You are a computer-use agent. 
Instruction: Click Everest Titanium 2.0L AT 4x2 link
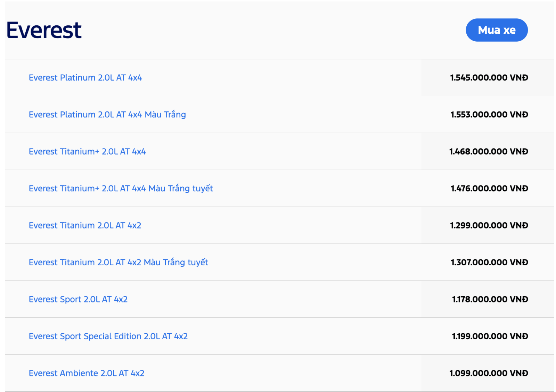click(x=85, y=226)
